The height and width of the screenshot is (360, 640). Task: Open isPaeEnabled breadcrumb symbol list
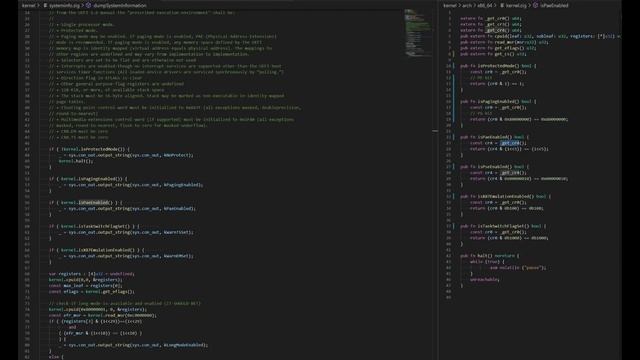[x=554, y=5]
